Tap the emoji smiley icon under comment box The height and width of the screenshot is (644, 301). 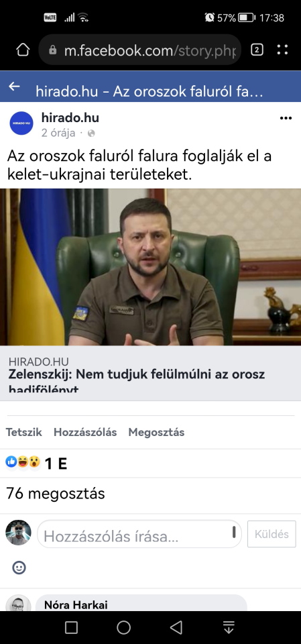point(19,568)
